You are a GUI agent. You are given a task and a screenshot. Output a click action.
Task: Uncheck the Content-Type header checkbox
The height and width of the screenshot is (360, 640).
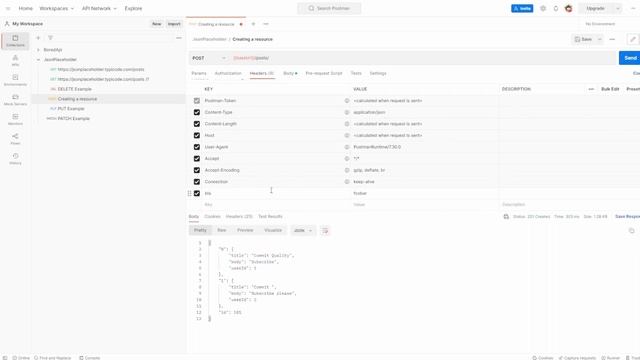[x=197, y=112]
